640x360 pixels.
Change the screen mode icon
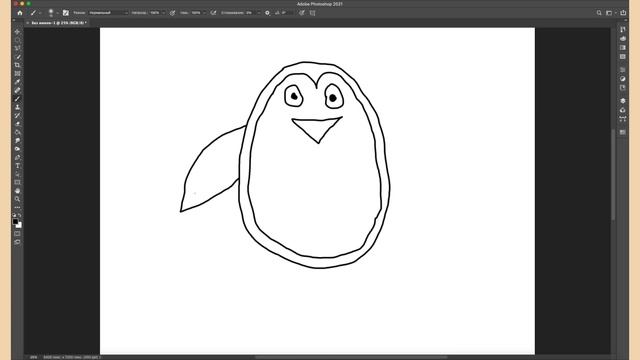click(17, 242)
